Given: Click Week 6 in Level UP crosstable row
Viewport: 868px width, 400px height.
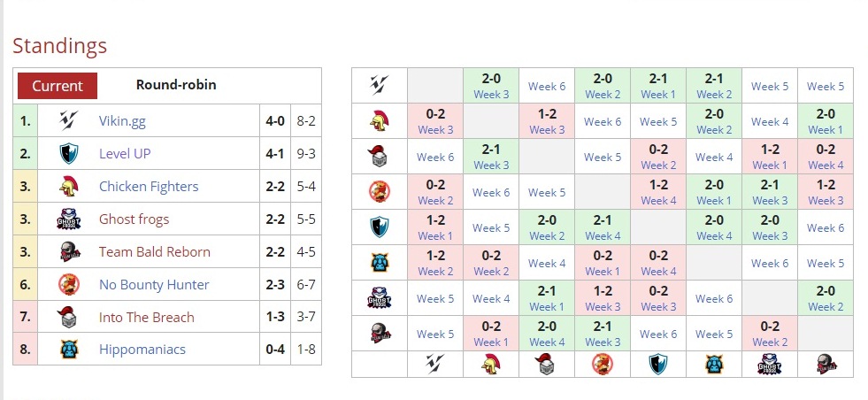Looking at the screenshot, I should coord(825,227).
